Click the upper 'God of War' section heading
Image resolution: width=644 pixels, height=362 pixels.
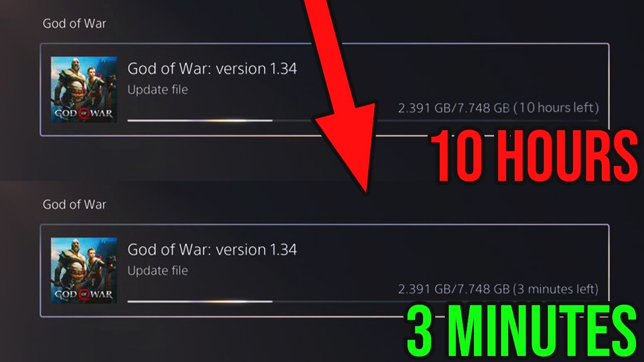(74, 24)
